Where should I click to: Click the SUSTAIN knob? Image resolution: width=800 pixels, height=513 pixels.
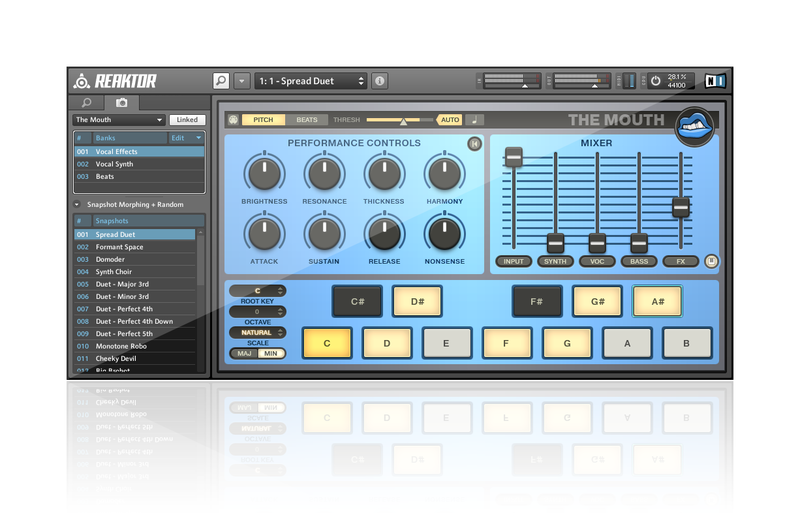(324, 233)
